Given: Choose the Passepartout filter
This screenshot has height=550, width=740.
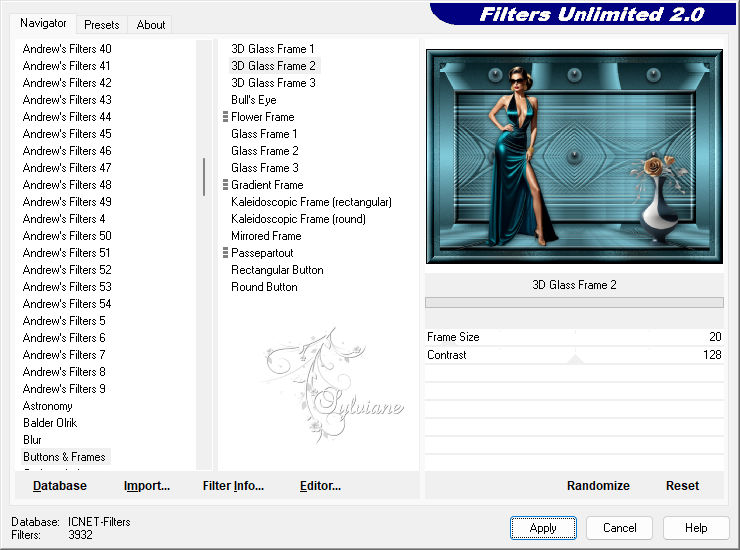Looking at the screenshot, I should [x=262, y=253].
